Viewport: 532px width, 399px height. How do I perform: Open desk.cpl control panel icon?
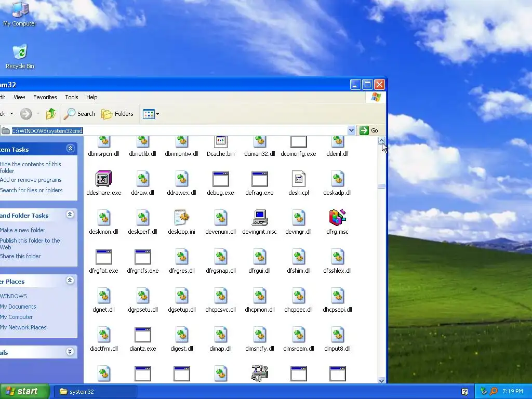click(299, 179)
